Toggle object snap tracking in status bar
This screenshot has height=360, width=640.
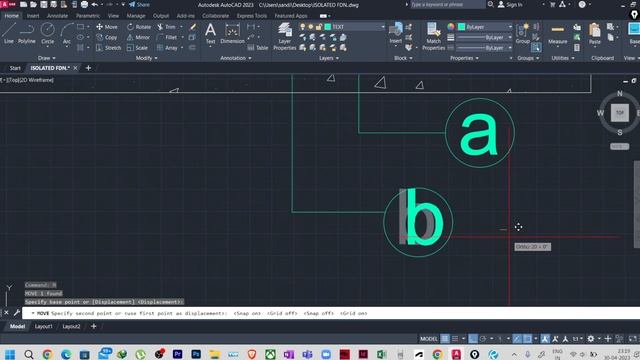[x=517, y=338]
